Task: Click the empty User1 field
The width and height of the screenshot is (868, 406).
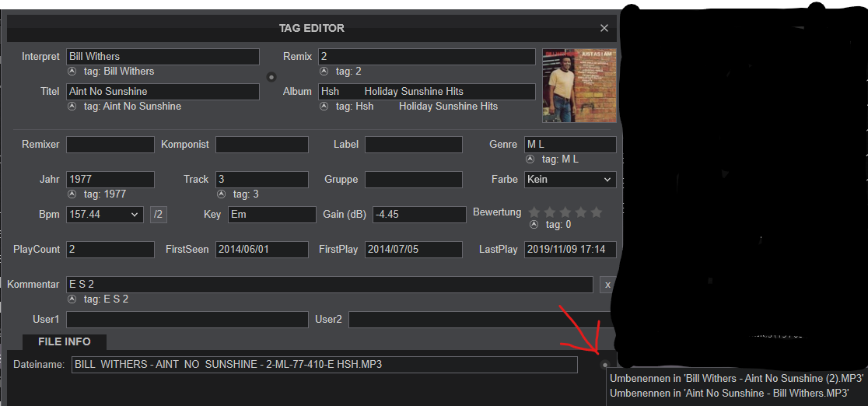Action: pyautogui.click(x=187, y=320)
